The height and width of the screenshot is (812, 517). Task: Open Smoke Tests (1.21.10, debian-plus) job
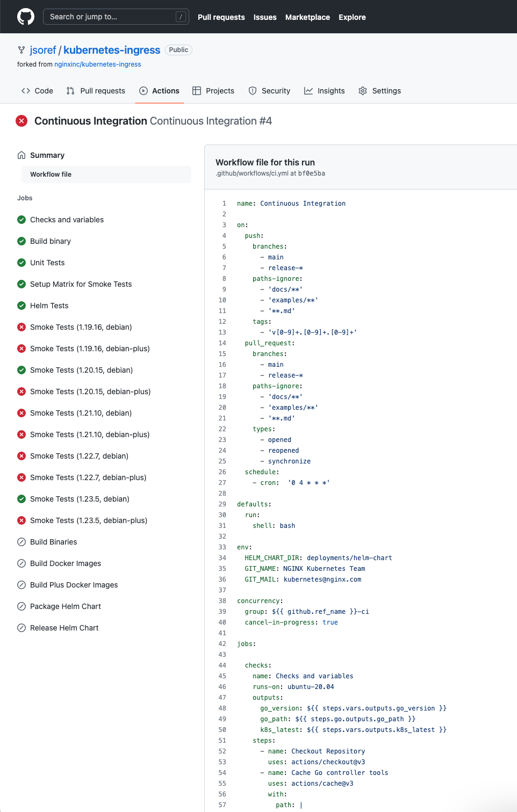click(90, 434)
